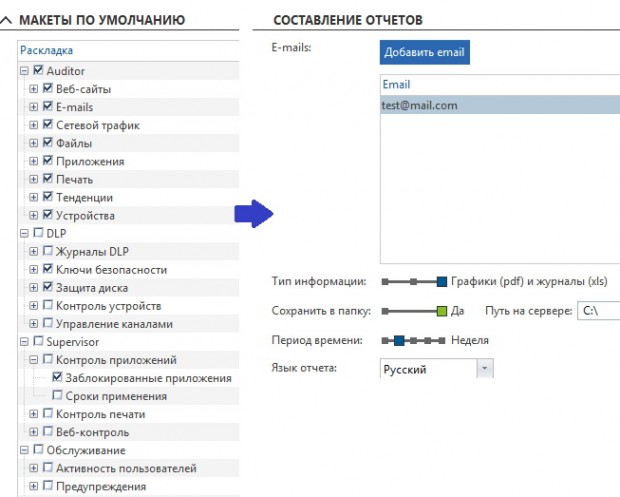
Task: Collapse the Контроль приложений node
Action: (x=34, y=360)
